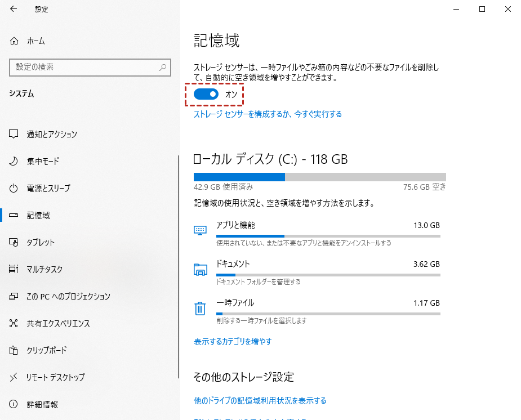Open the ドキュメント storage category
The width and height of the screenshot is (521, 420).
pos(317,272)
